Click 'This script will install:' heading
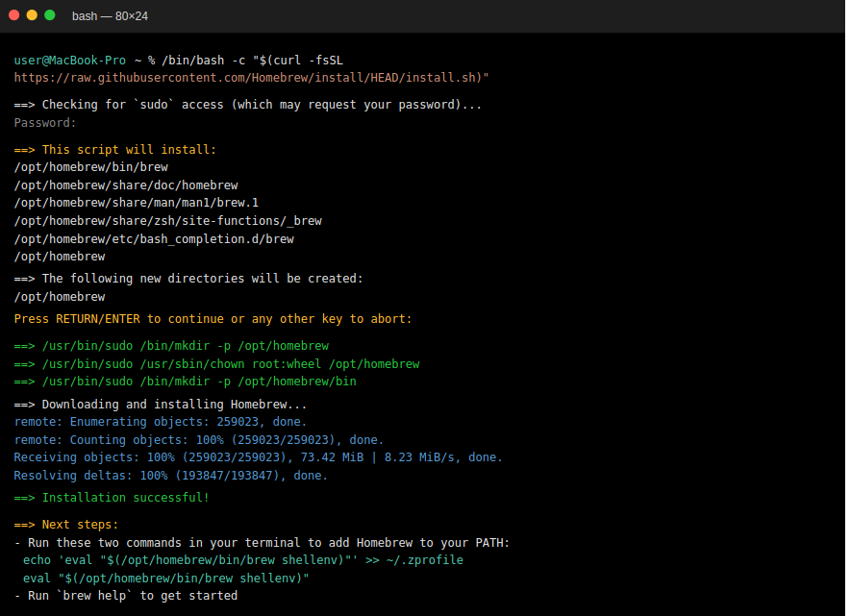The width and height of the screenshot is (850, 616). pos(115,150)
